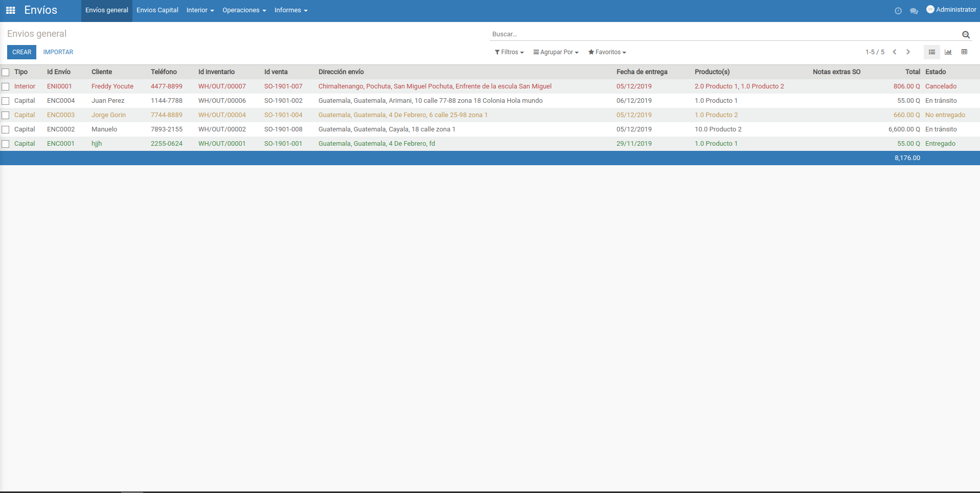Sort by Estado column header
This screenshot has width=980, height=493.
[x=936, y=72]
